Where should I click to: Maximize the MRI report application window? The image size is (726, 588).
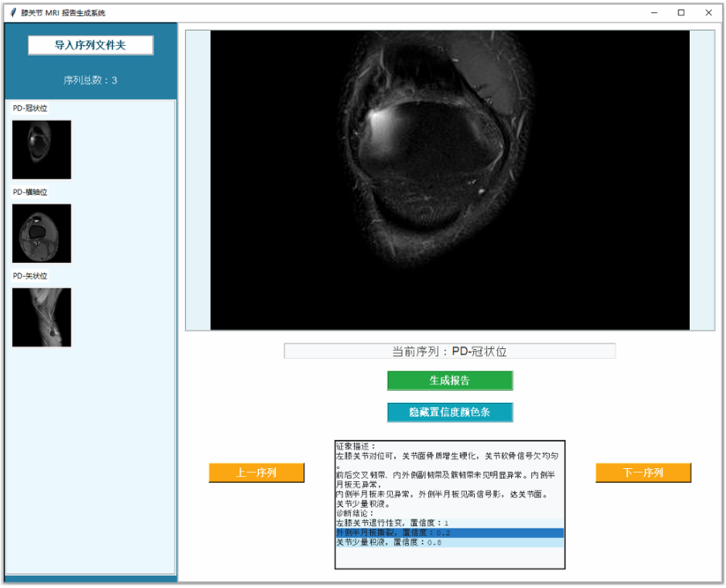point(681,13)
